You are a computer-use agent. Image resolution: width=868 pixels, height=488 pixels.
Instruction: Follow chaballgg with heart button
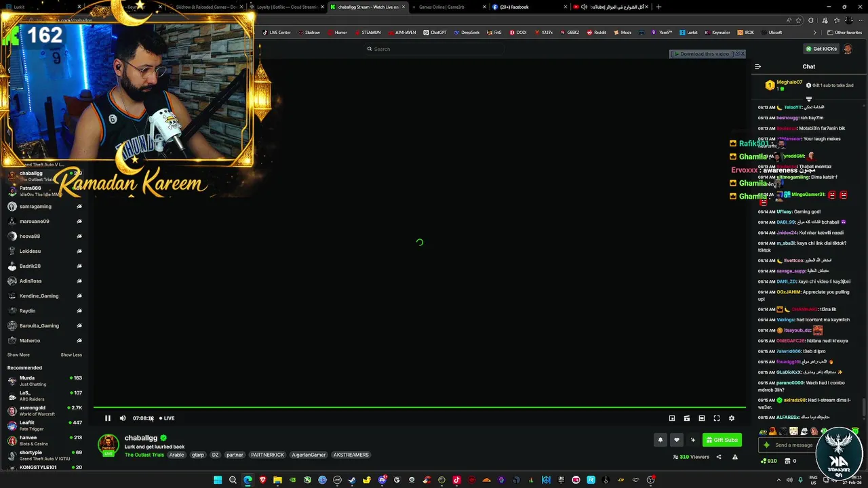(x=676, y=440)
